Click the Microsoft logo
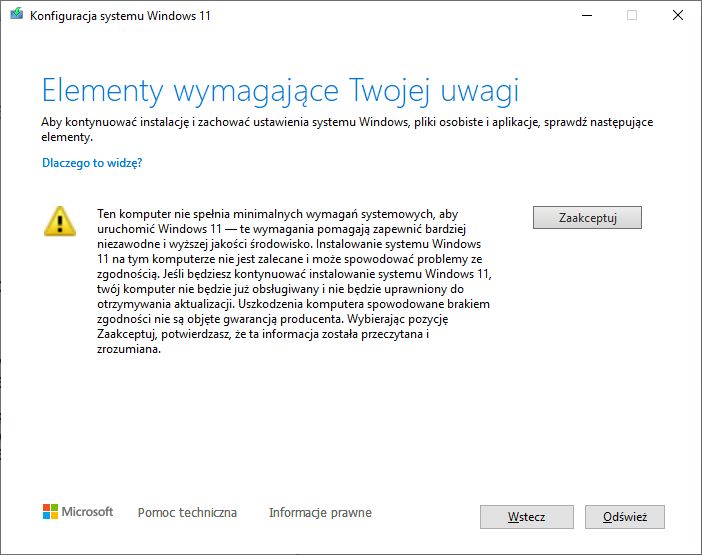Viewport: 702px width, 555px height. (x=78, y=512)
